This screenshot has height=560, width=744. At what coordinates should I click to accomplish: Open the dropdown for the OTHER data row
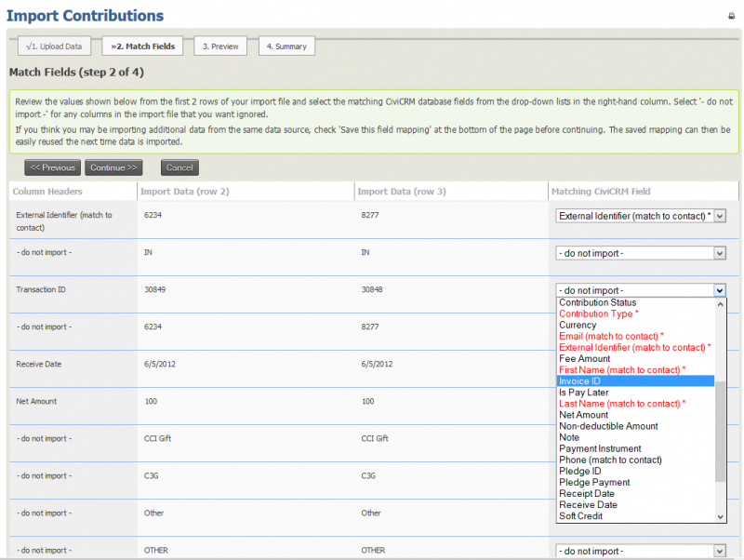pos(641,551)
